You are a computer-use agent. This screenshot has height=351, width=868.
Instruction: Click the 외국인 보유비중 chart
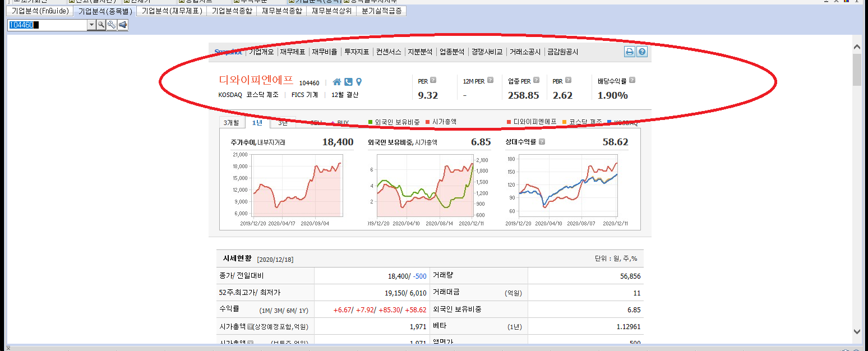click(x=425, y=186)
